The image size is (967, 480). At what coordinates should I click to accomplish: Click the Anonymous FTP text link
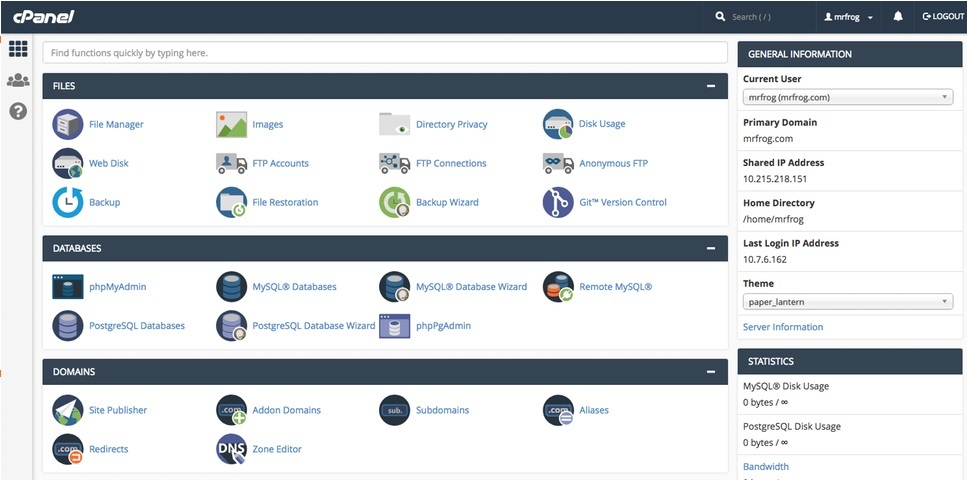(613, 163)
